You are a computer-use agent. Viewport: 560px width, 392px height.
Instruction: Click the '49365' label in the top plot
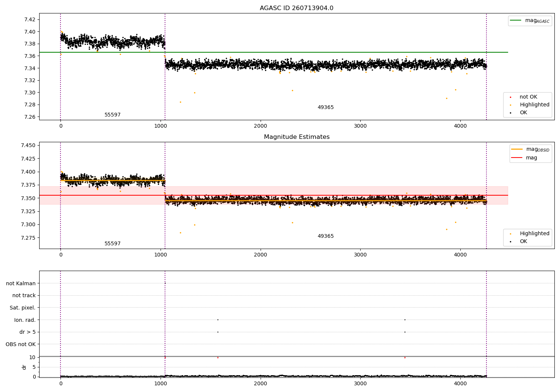click(326, 108)
